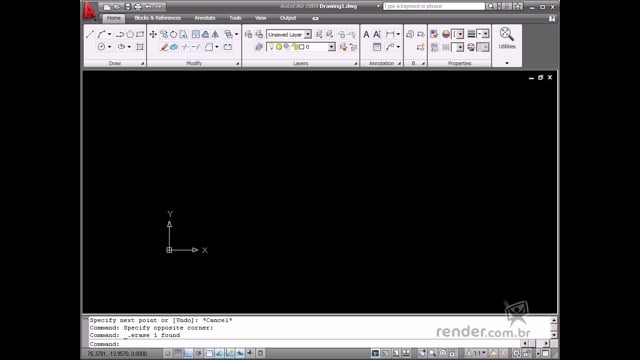Click the layer 0 color square
The height and width of the screenshot is (360, 640).
(x=302, y=47)
